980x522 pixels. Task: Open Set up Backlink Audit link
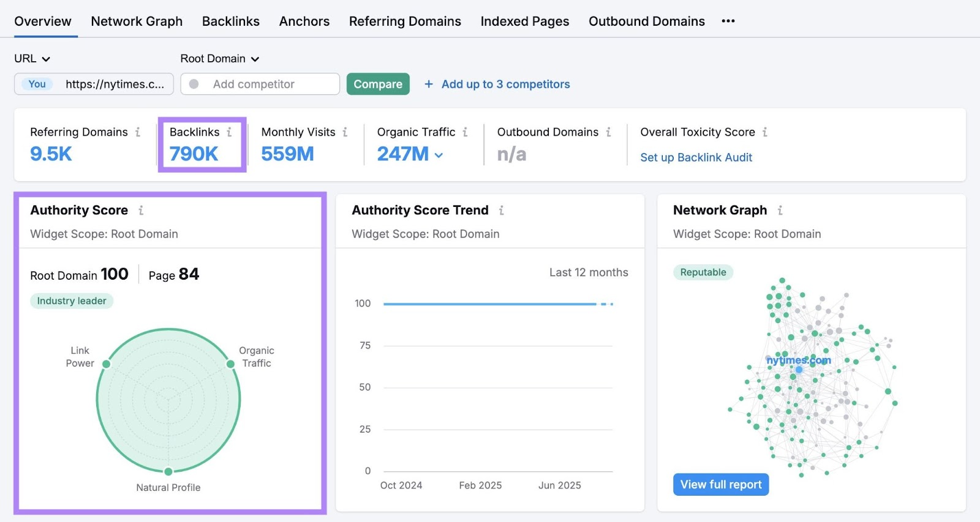[696, 158]
